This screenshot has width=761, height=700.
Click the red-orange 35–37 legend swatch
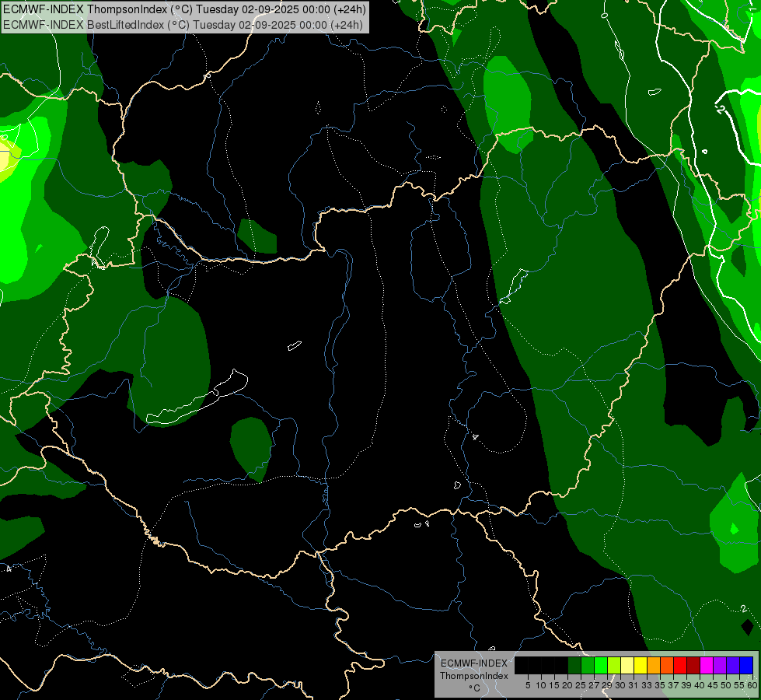(x=667, y=665)
